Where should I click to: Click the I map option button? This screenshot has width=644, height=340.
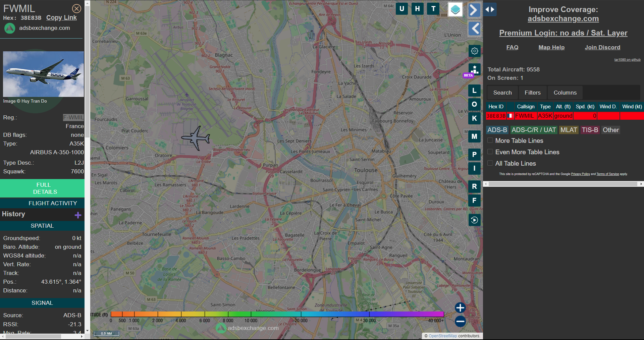pos(474,168)
